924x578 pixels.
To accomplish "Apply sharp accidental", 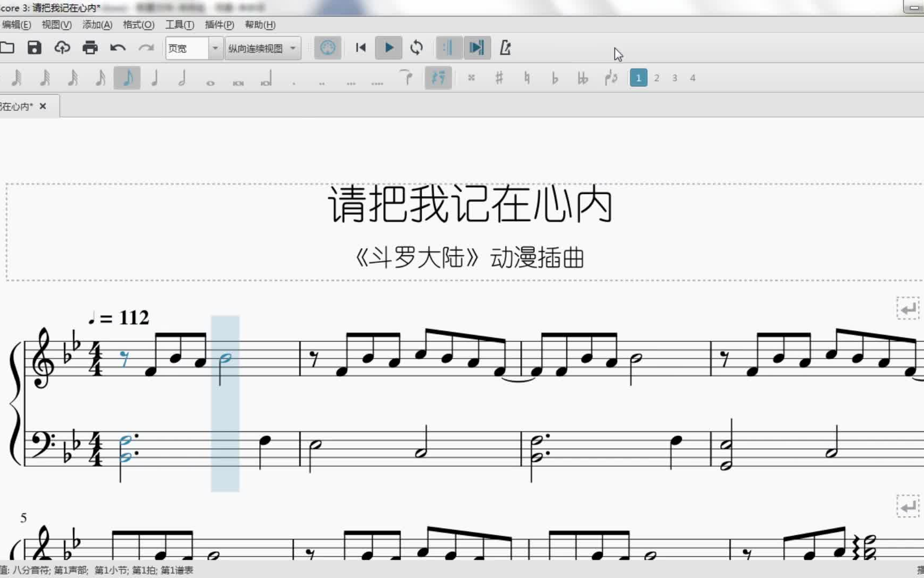I will (499, 78).
